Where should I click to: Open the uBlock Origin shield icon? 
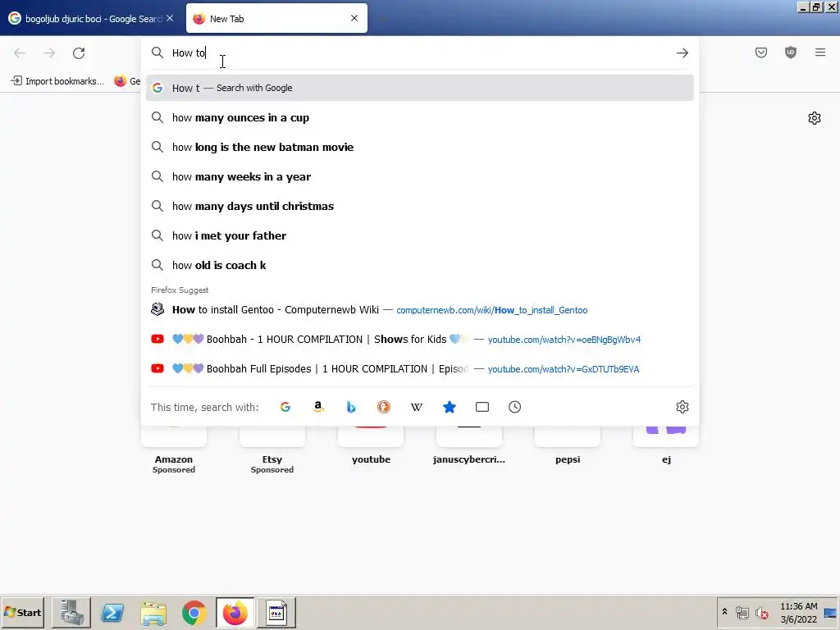coord(790,52)
